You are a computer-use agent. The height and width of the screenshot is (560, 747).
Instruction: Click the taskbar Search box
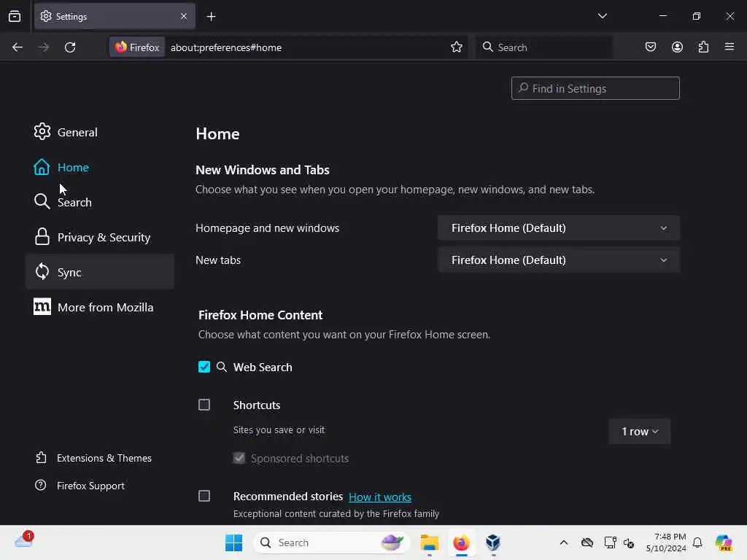pyautogui.click(x=331, y=542)
